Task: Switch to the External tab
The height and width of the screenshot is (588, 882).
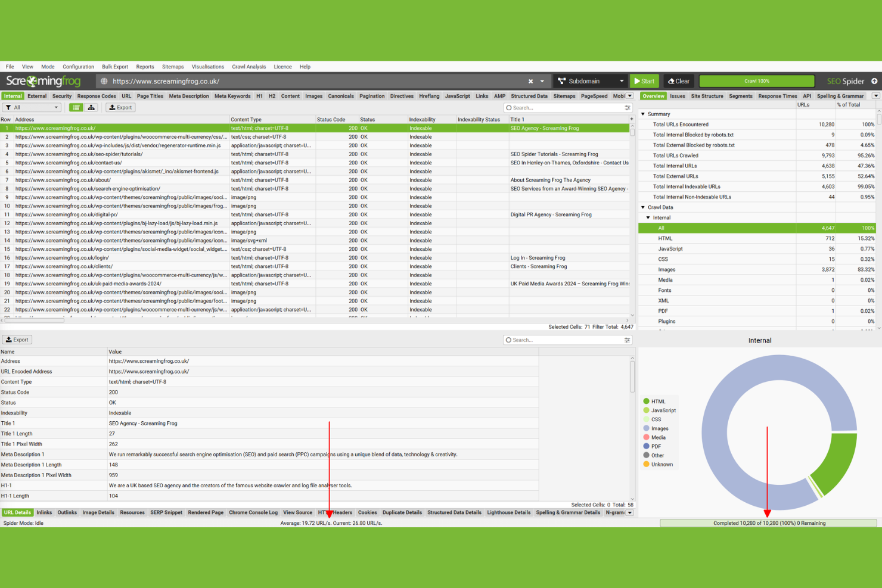Action: click(x=37, y=96)
